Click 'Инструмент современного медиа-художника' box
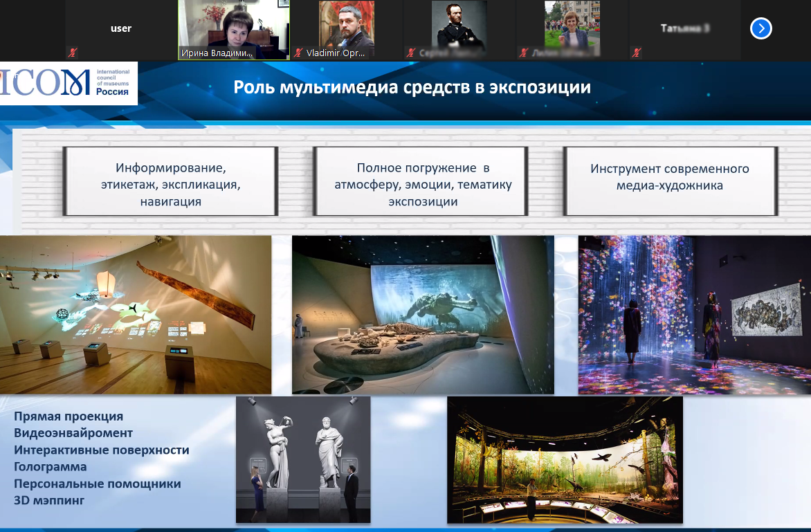 pyautogui.click(x=669, y=178)
